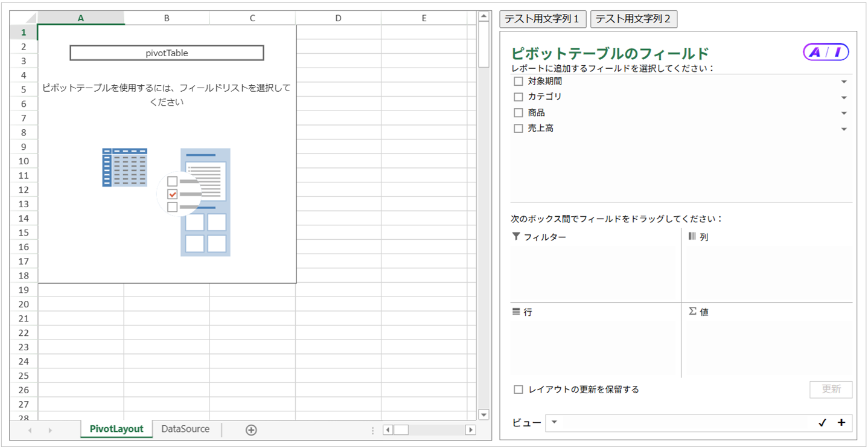This screenshot has width=868, height=447.
Task: Open the 商品 field dropdown arrow
Action: (844, 114)
